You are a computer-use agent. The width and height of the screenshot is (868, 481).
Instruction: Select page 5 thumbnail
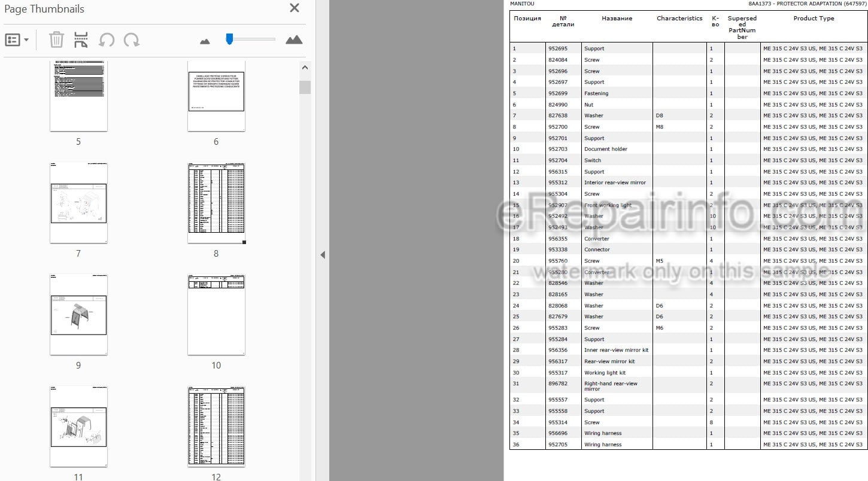point(78,95)
